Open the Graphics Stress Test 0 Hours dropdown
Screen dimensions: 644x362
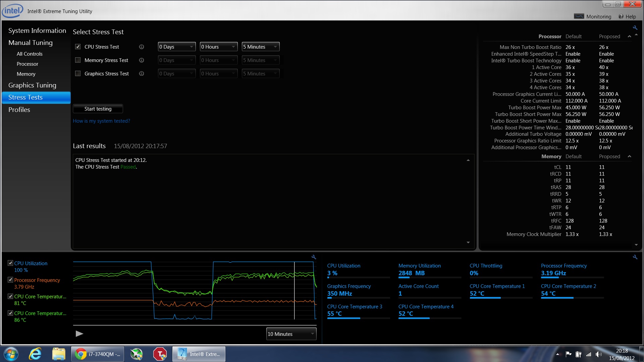tap(219, 74)
